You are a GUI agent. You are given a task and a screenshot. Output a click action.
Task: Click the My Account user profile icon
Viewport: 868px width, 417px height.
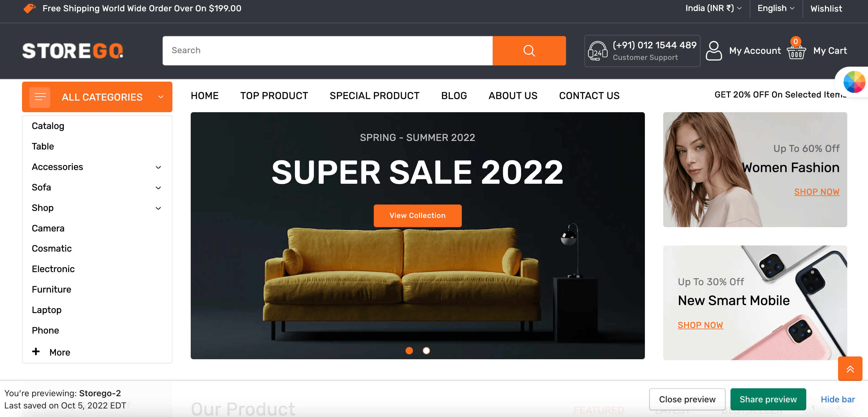[715, 50]
